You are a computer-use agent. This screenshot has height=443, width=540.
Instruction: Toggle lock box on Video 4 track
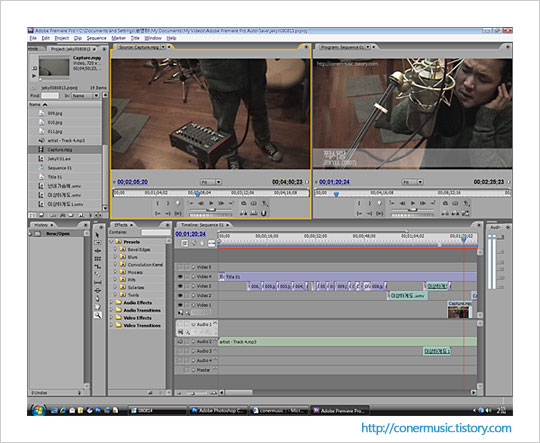click(x=187, y=277)
